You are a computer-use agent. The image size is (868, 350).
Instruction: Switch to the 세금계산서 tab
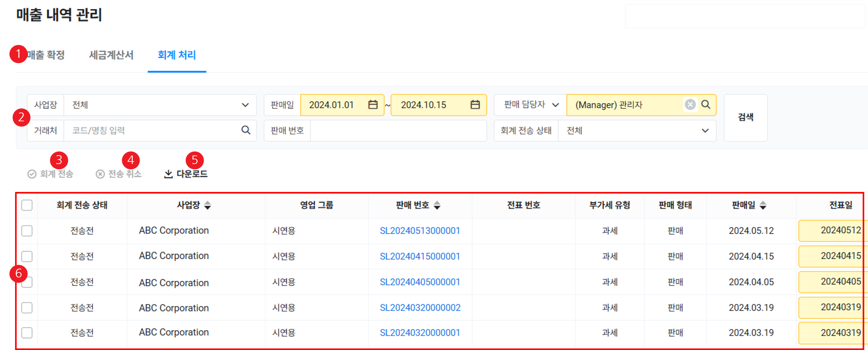click(x=111, y=55)
